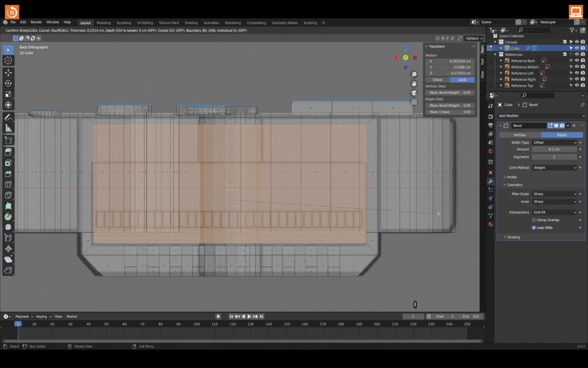The image size is (588, 368).
Task: Toggle camera view gizmo icon
Action: 414,93
